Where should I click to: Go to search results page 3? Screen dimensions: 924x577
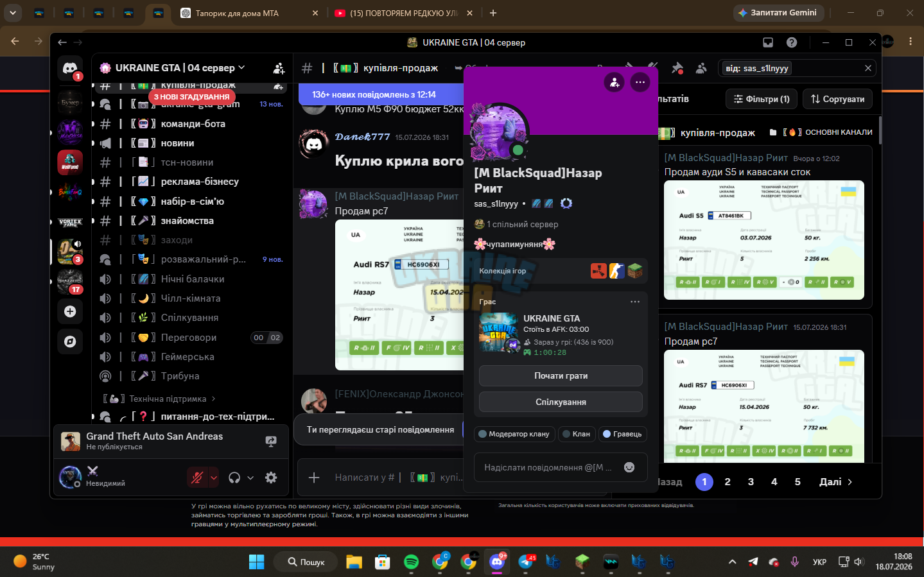coord(751,482)
